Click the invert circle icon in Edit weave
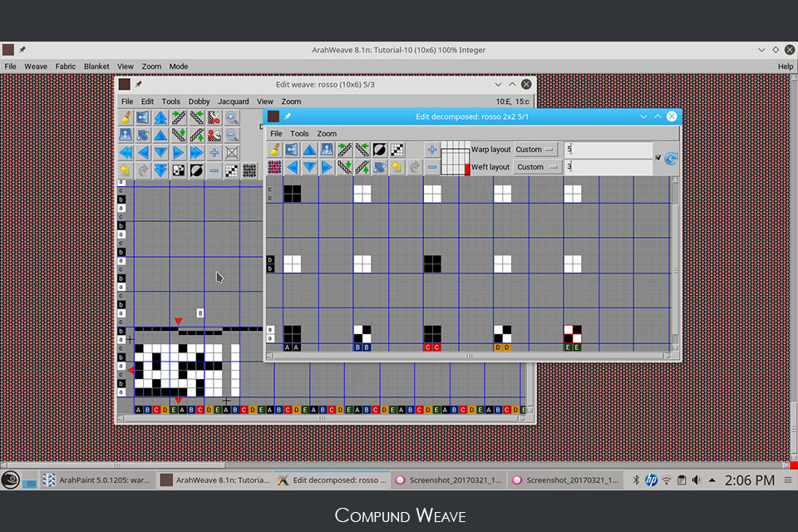 coord(196,170)
